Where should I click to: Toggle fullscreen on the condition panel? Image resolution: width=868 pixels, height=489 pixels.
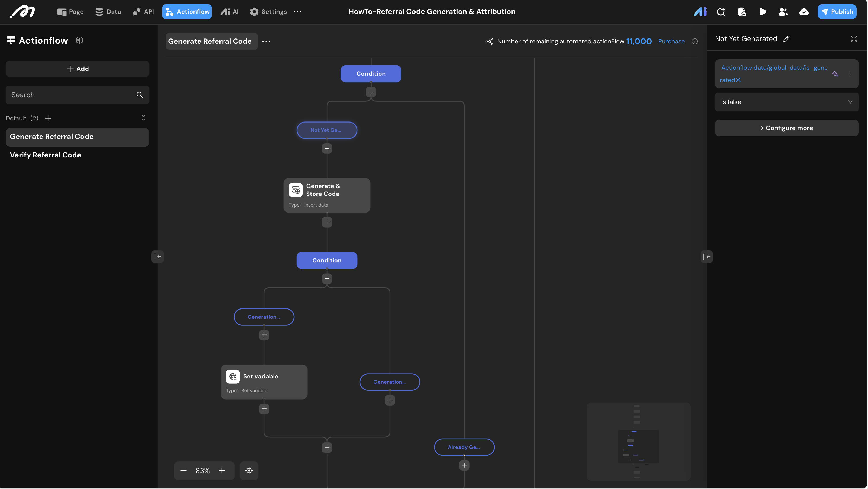(854, 39)
